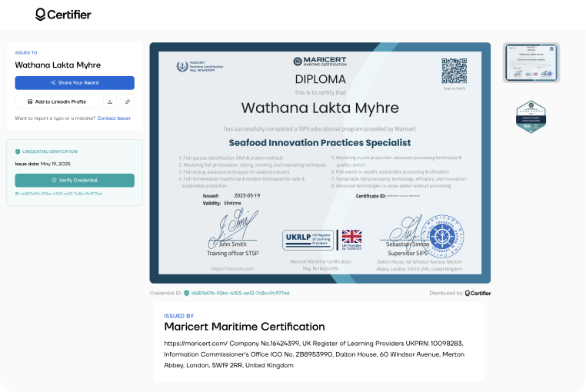The height and width of the screenshot is (392, 586).
Task: Click the UK flag provider badge
Action: (x=351, y=240)
